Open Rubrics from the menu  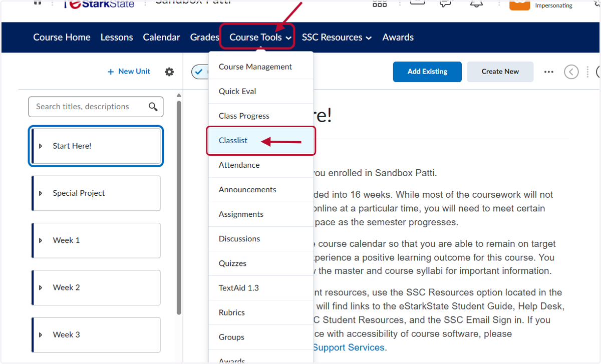(261, 312)
